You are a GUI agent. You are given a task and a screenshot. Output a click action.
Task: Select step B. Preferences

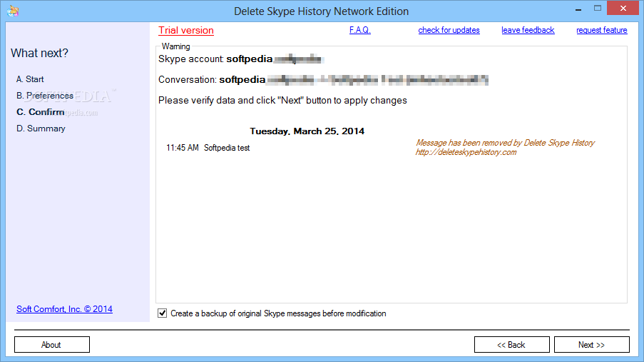point(45,96)
